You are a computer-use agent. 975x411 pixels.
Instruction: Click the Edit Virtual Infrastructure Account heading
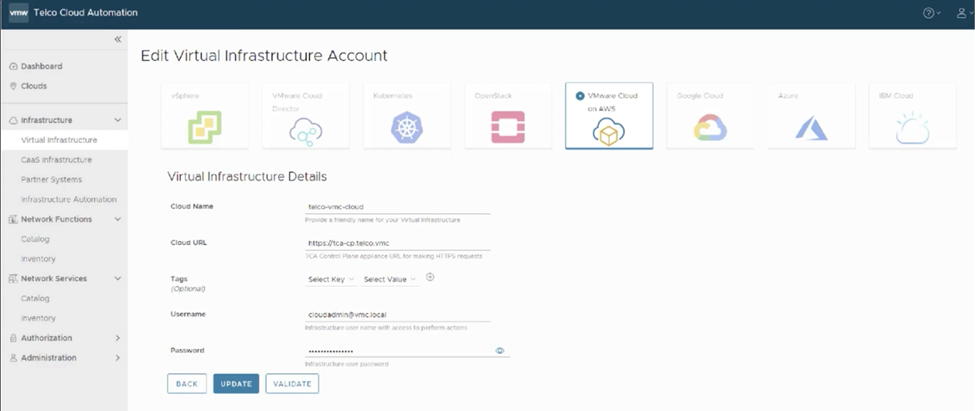(x=264, y=56)
